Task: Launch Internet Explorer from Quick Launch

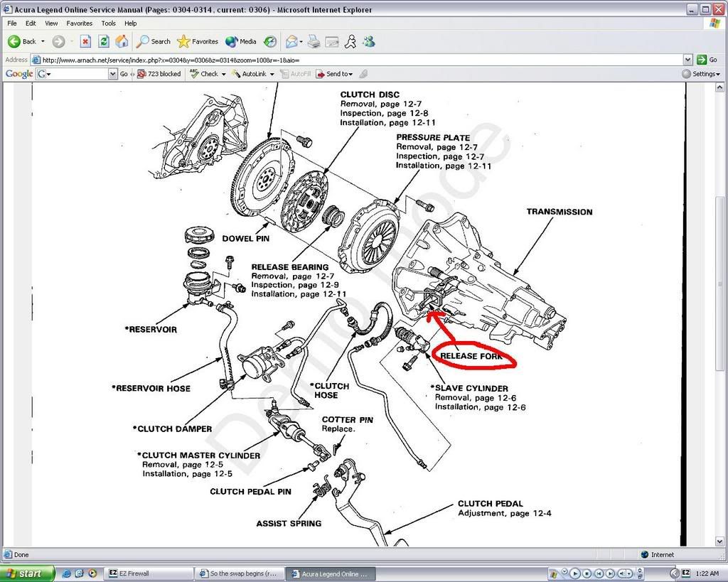Action: (x=66, y=573)
